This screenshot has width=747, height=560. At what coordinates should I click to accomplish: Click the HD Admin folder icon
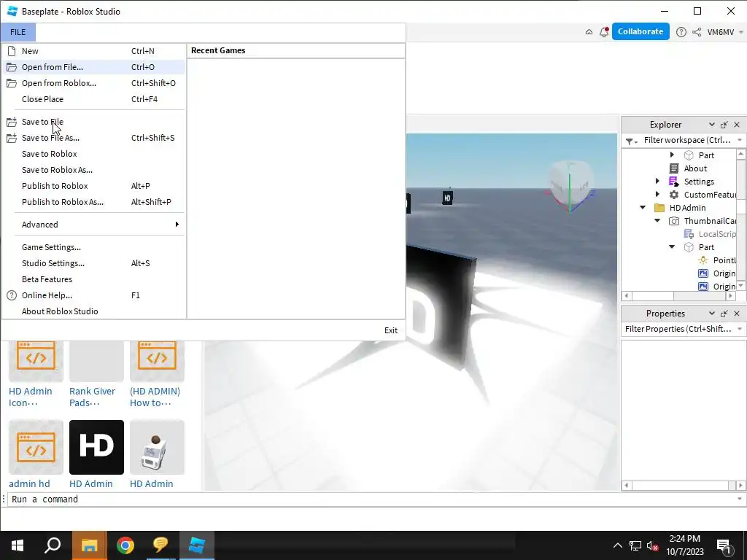[659, 208]
